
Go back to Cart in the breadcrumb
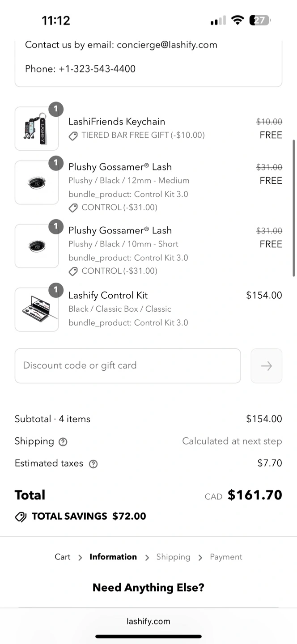click(62, 557)
